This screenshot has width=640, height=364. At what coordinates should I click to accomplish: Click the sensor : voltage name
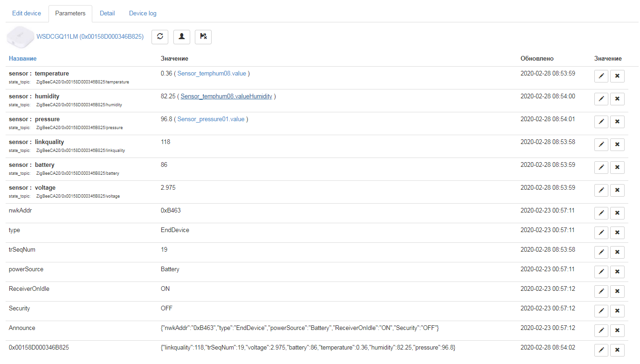(32, 188)
